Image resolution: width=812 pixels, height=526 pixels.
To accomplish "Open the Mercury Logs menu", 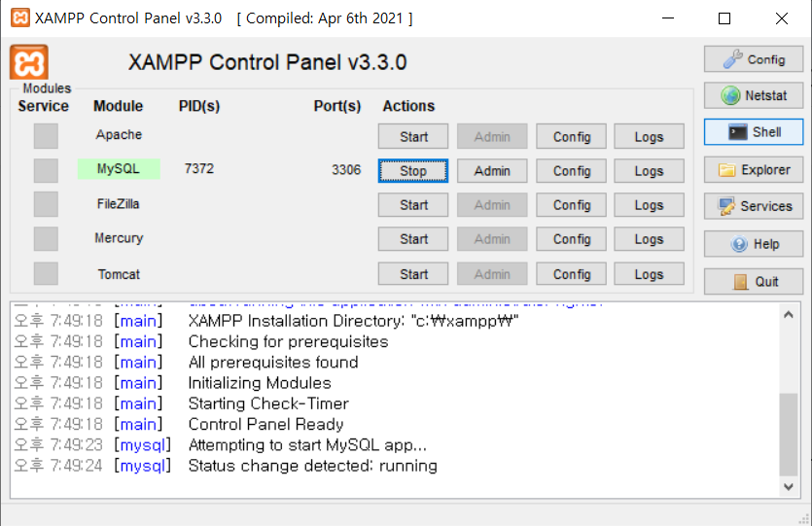I will (x=649, y=239).
